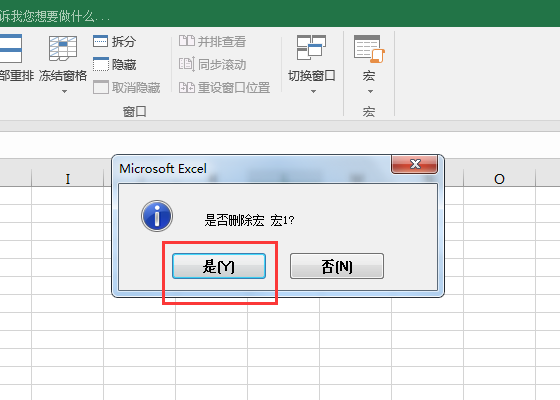Click the 拆分 label text

pyautogui.click(x=124, y=41)
